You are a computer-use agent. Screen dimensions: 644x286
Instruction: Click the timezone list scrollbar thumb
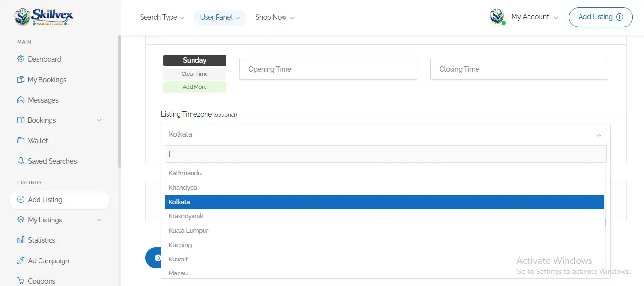click(x=605, y=222)
